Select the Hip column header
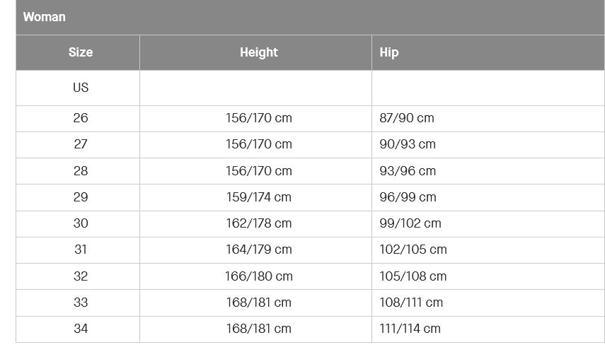The image size is (605, 364). coord(488,52)
